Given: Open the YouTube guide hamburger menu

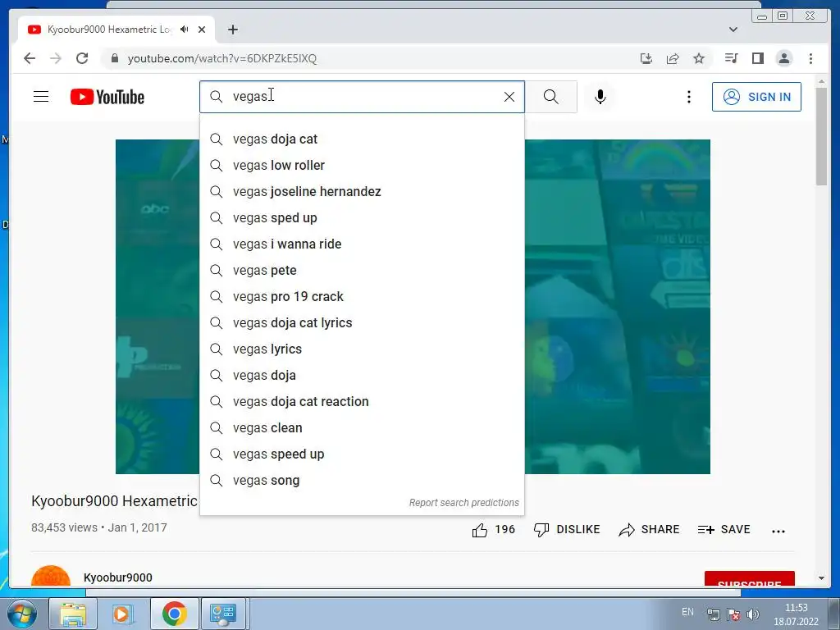Looking at the screenshot, I should [x=41, y=97].
